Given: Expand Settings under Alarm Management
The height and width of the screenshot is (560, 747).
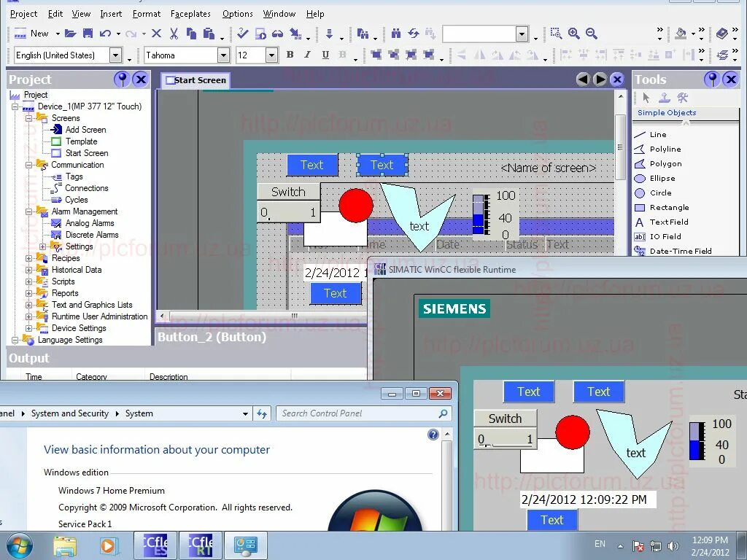Looking at the screenshot, I should pos(43,246).
